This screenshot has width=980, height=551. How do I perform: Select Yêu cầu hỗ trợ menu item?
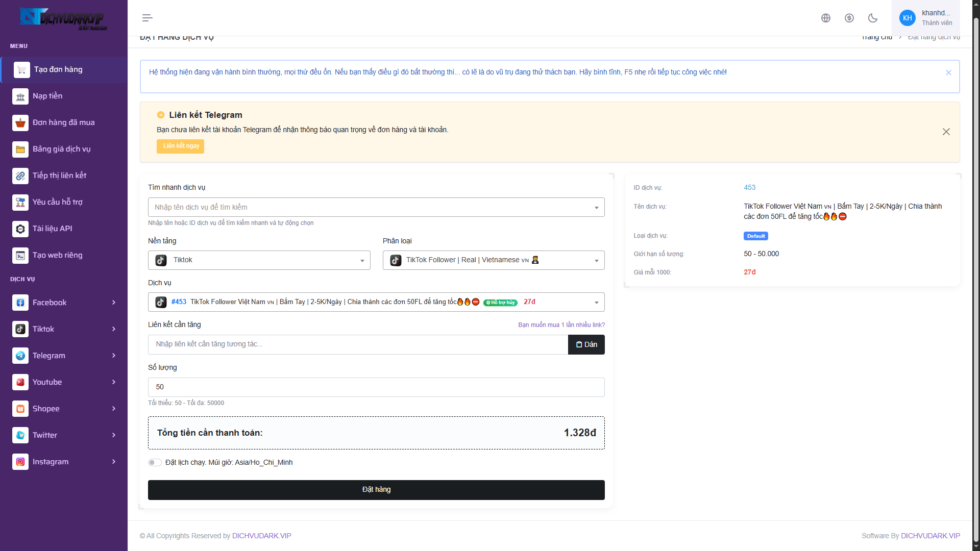(57, 202)
